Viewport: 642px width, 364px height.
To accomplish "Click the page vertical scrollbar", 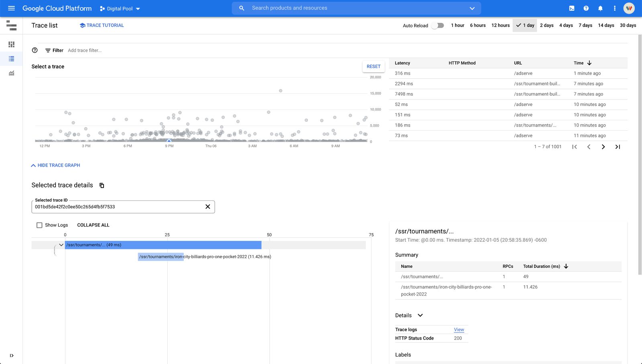I will click(640, 154).
